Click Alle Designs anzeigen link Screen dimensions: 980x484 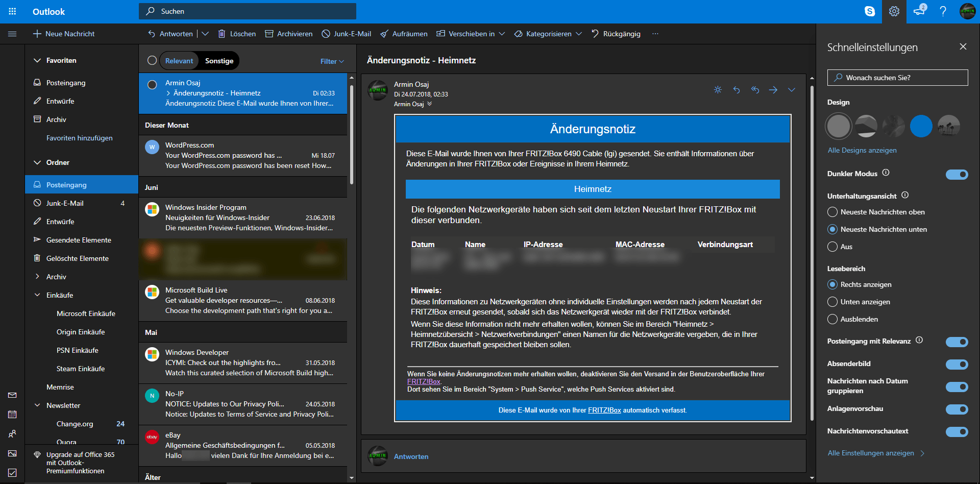coord(862,150)
